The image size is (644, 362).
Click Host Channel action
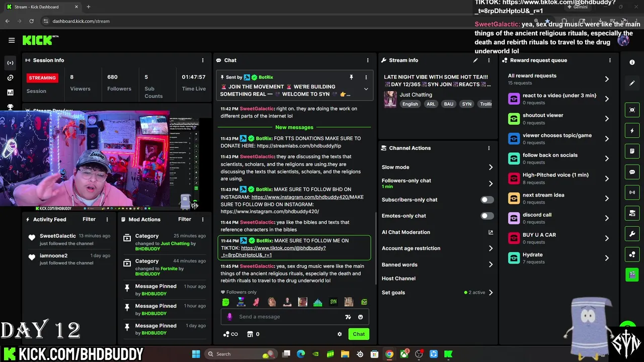(x=398, y=279)
